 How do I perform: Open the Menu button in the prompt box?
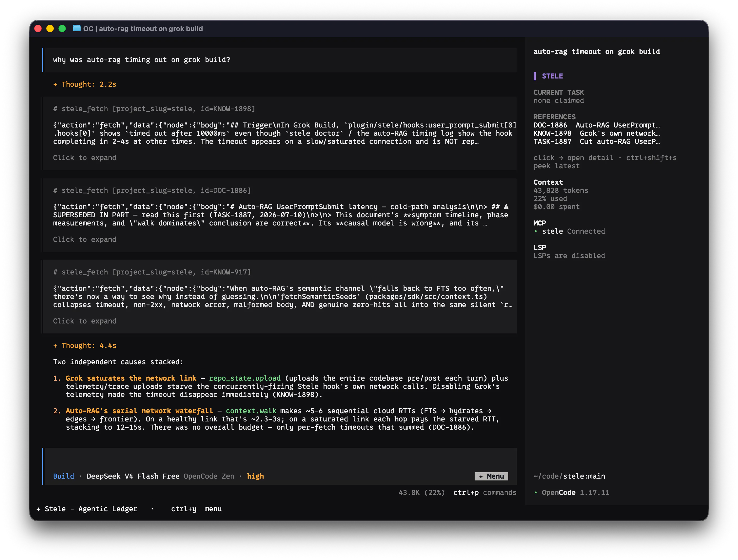pos(491,476)
